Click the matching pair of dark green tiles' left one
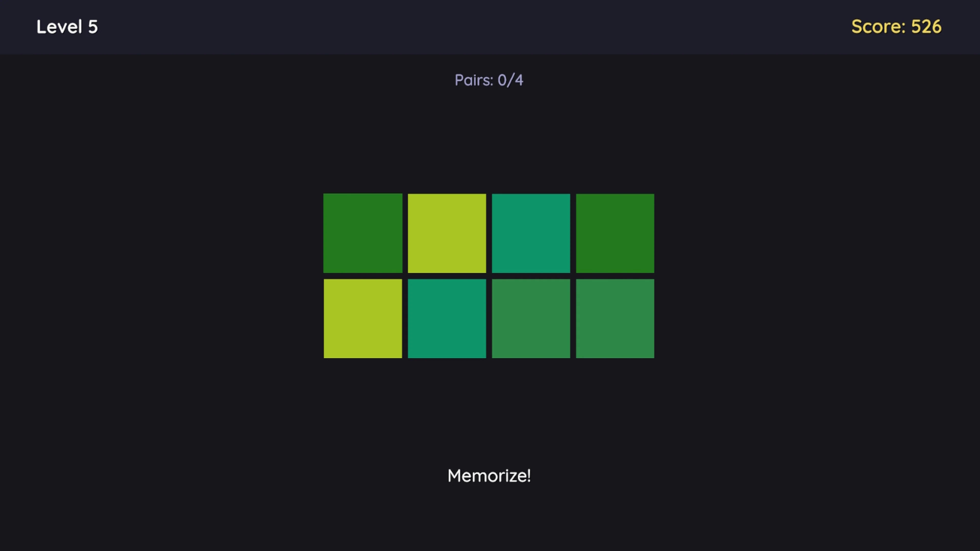Screen dimensions: 980x551 click(x=363, y=233)
